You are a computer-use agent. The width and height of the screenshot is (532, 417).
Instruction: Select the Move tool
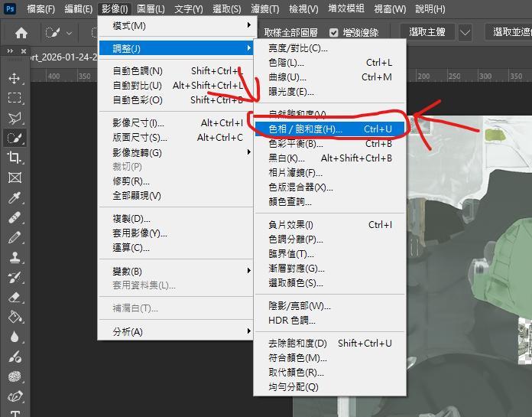coord(15,78)
